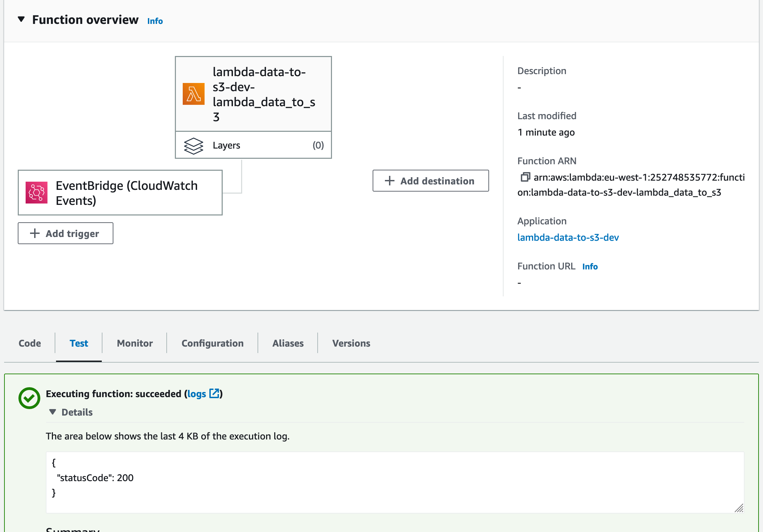Click inside the execution log output box
The height and width of the screenshot is (532, 763).
pos(395,482)
